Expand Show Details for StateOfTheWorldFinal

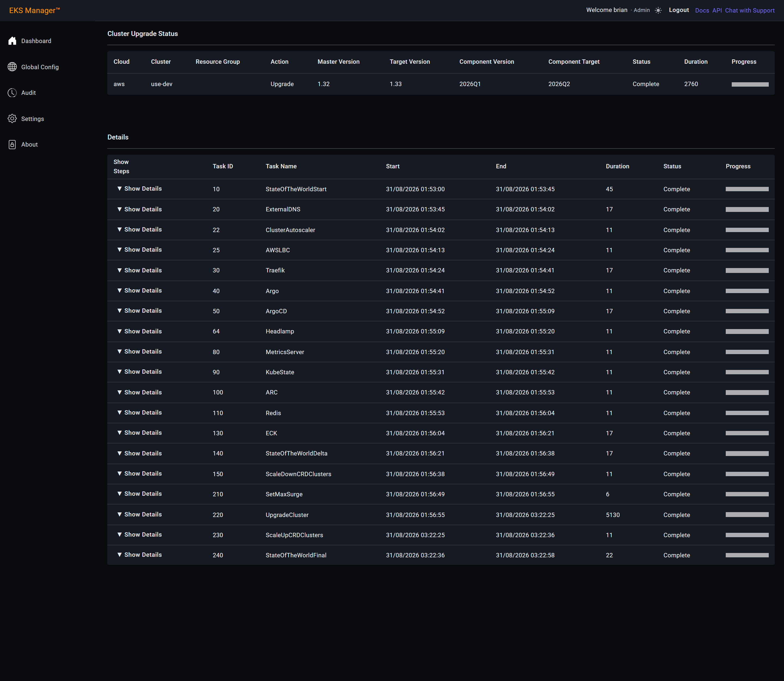pos(139,555)
